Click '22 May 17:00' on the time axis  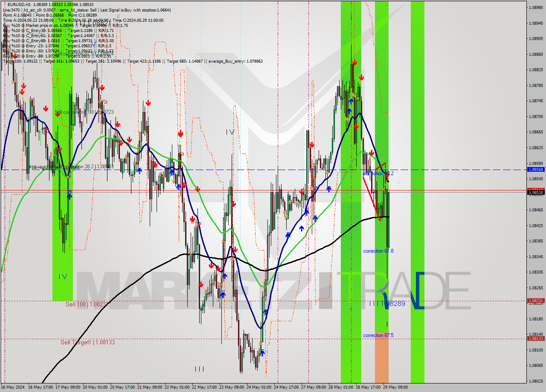click(x=204, y=387)
